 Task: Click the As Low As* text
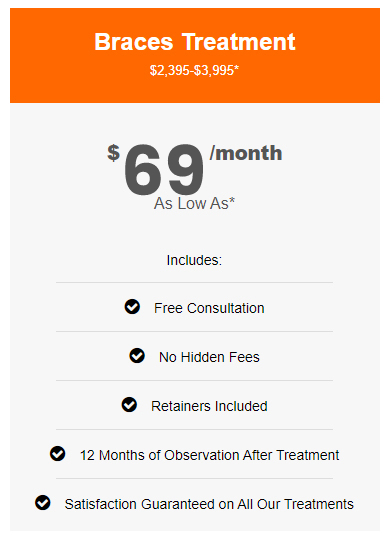(194, 203)
